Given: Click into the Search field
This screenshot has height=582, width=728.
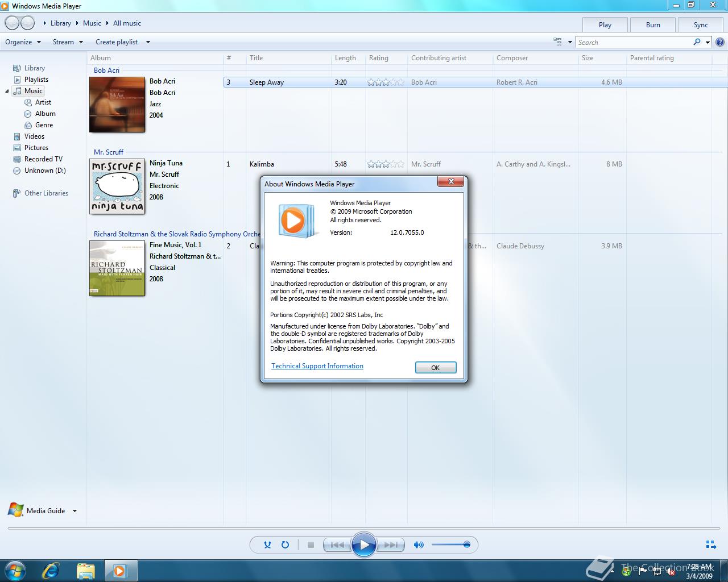Looking at the screenshot, I should [x=634, y=42].
